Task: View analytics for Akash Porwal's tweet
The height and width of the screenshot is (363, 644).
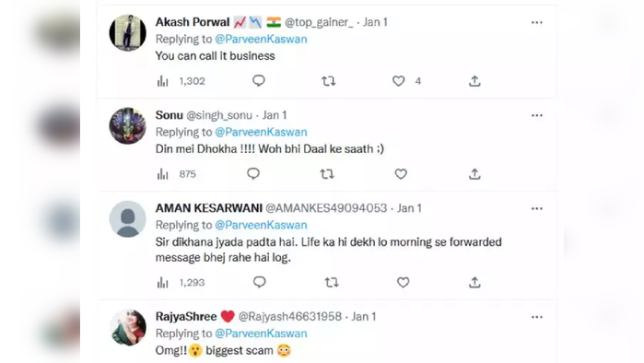Action: [163, 81]
